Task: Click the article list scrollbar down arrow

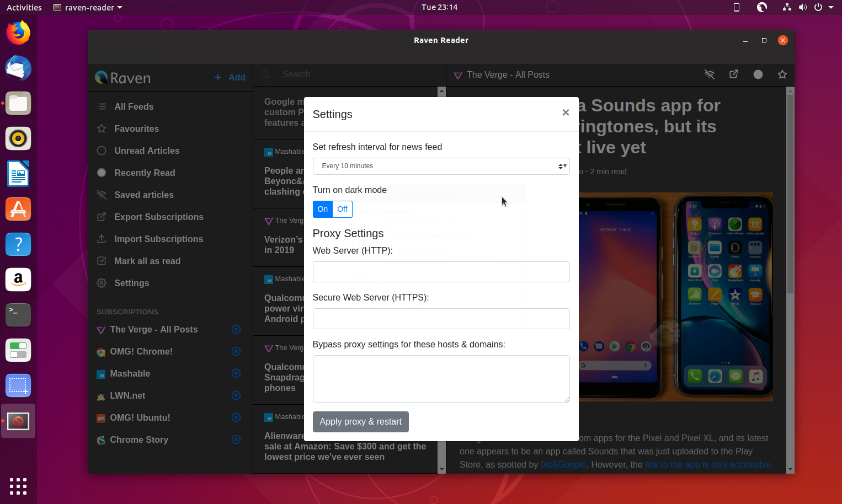Action: click(x=441, y=469)
